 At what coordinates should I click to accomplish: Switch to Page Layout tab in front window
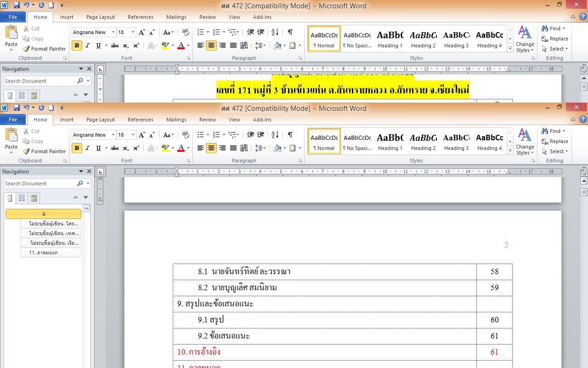[x=101, y=120]
